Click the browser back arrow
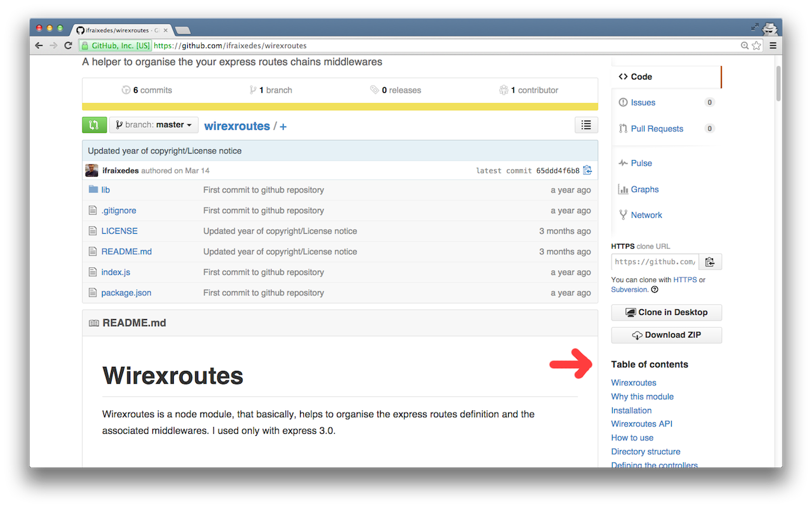 coord(39,46)
